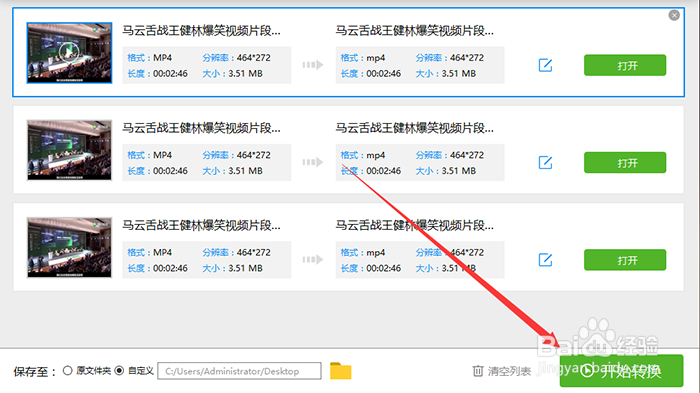Click the third row source title text

tap(201, 226)
